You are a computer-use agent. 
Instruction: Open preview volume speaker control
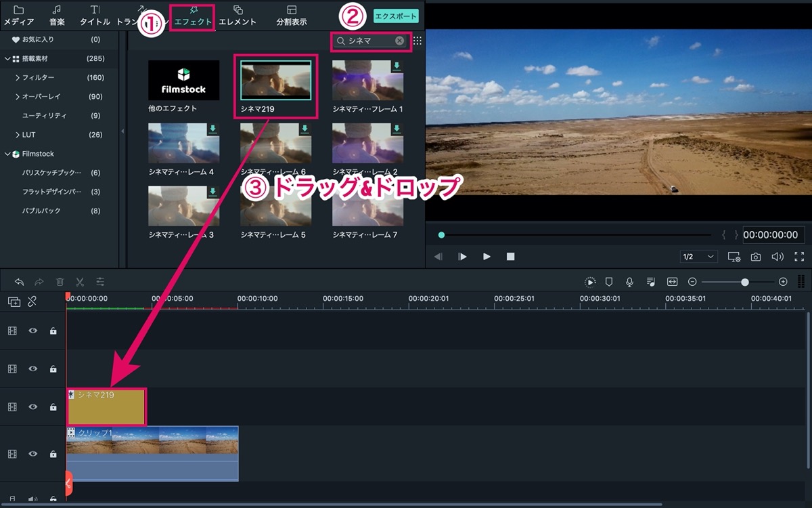pyautogui.click(x=777, y=257)
